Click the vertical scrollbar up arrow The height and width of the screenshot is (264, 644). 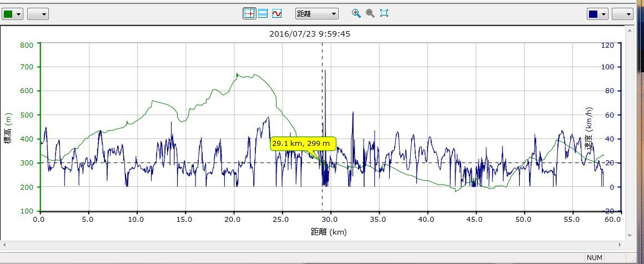point(628,30)
